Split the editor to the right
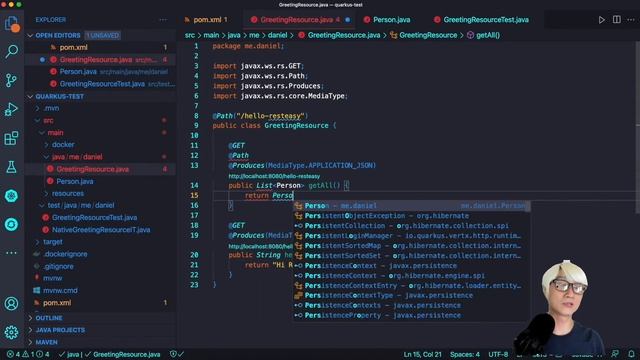The image size is (640, 360). 617,20
